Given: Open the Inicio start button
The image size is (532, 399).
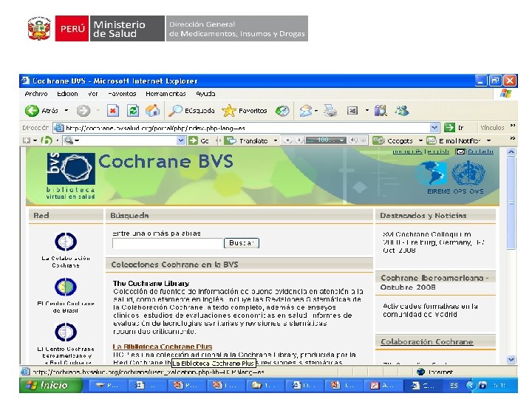Looking at the screenshot, I should click(50, 385).
